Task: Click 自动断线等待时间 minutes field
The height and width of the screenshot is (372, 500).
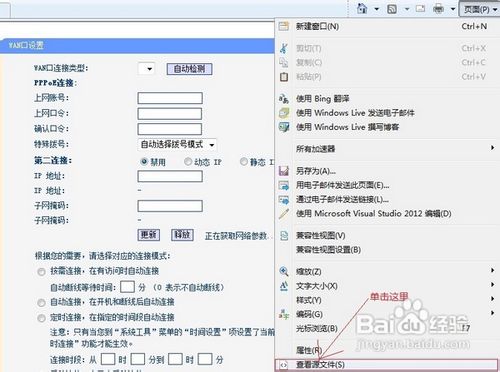Action: pyautogui.click(x=127, y=287)
